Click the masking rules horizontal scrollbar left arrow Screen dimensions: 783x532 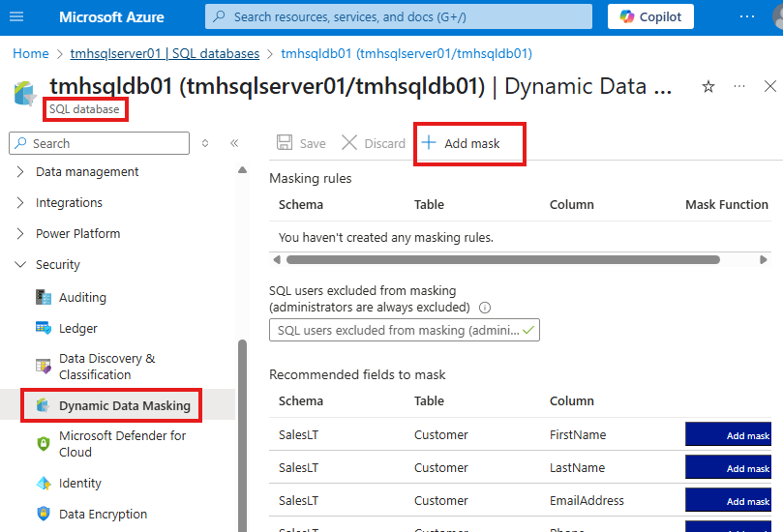[277, 259]
